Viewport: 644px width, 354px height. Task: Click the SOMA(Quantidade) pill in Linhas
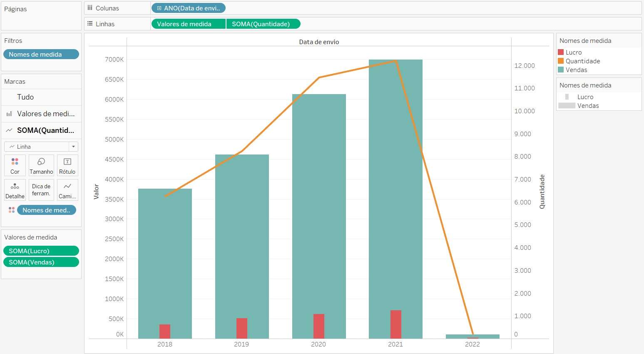coord(263,24)
